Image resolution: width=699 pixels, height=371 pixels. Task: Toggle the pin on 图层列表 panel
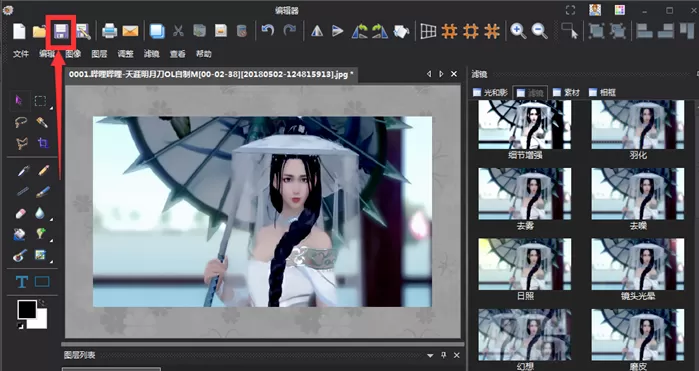tap(444, 355)
